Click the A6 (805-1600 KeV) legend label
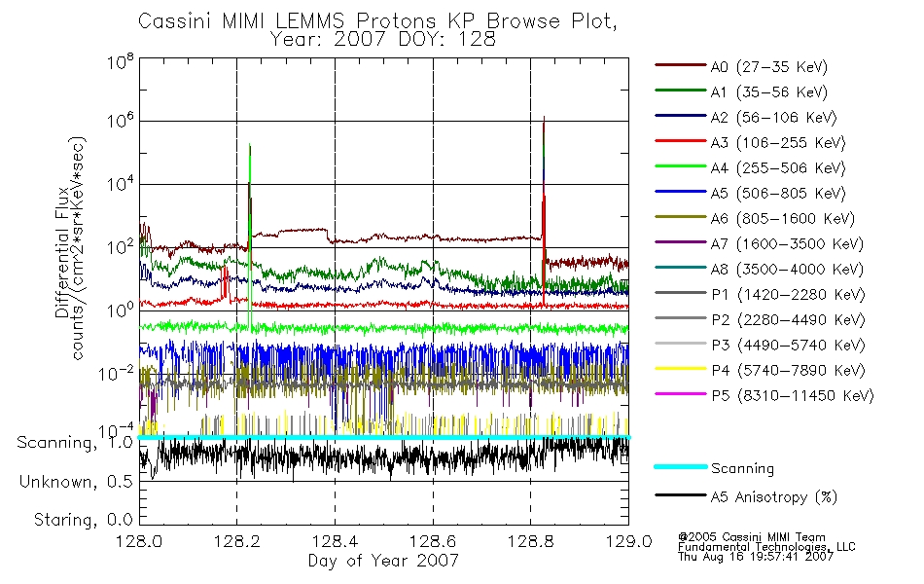The image size is (924, 584). 783,219
